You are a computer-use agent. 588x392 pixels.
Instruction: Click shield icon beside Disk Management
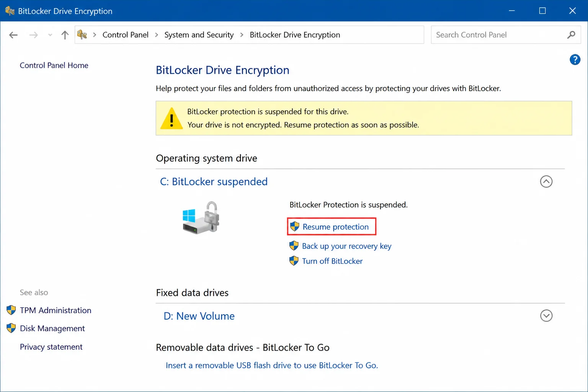click(x=11, y=328)
